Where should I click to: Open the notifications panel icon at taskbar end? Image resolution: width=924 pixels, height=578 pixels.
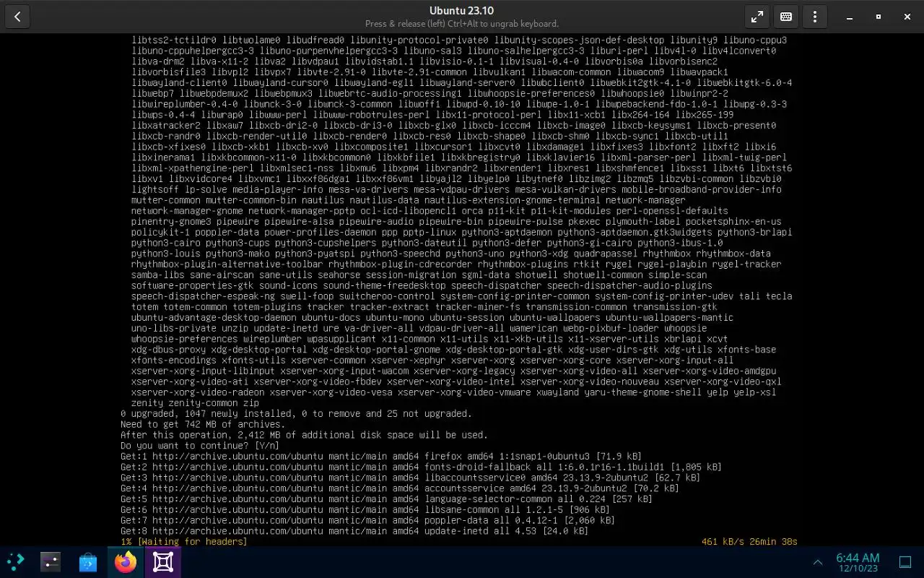tap(905, 562)
